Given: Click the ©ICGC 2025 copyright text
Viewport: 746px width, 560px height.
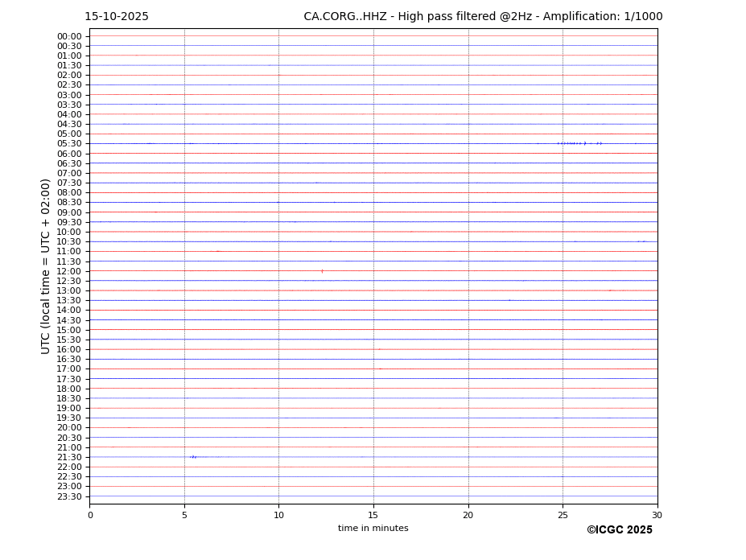Looking at the screenshot, I should 619,530.
